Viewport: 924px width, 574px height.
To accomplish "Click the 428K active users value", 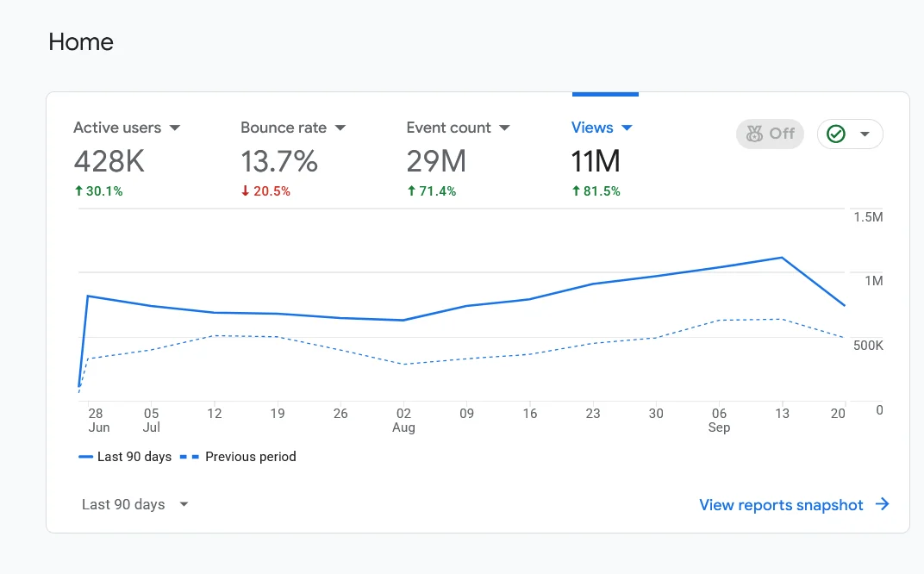I will pyautogui.click(x=109, y=161).
